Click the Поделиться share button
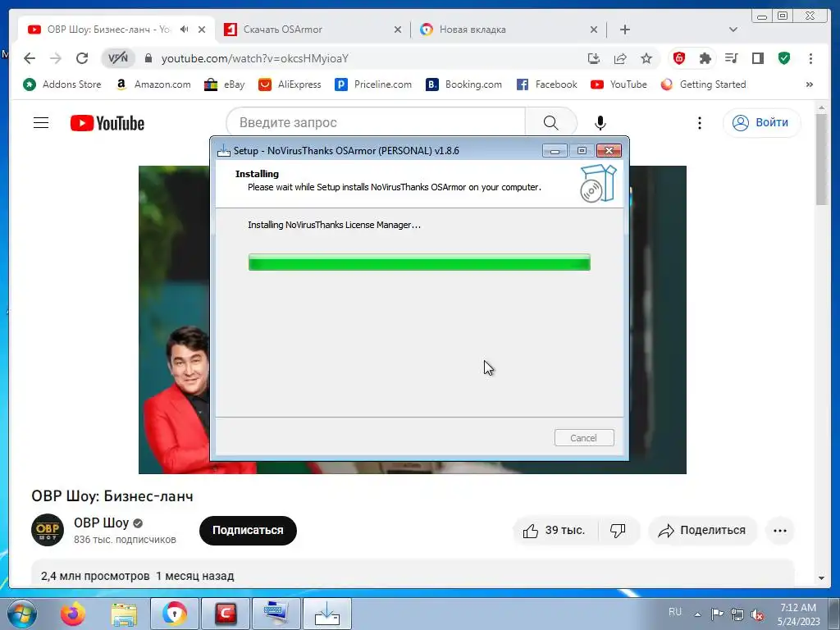Viewport: 840px width, 630px height. point(703,531)
